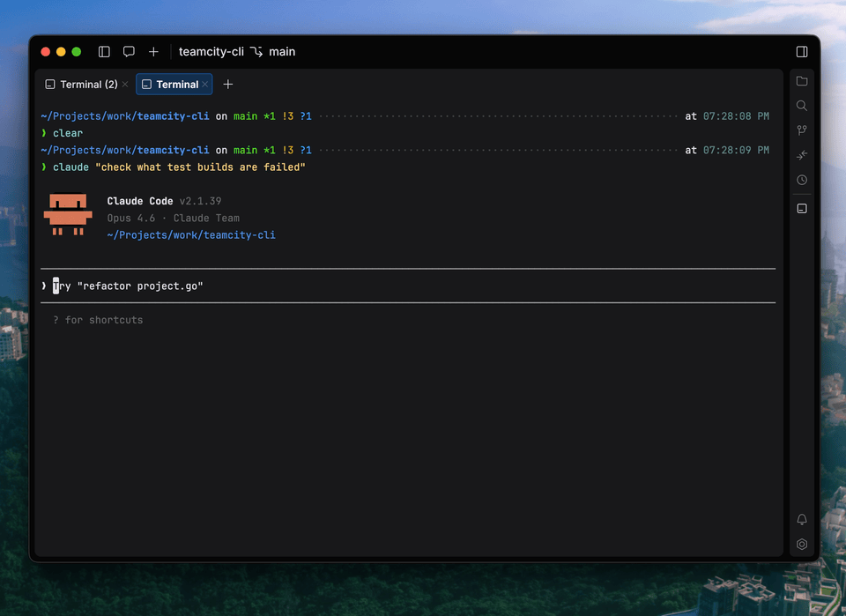Screen dimensions: 846x616
Task: Open Settings via the gear icon
Action: click(802, 545)
